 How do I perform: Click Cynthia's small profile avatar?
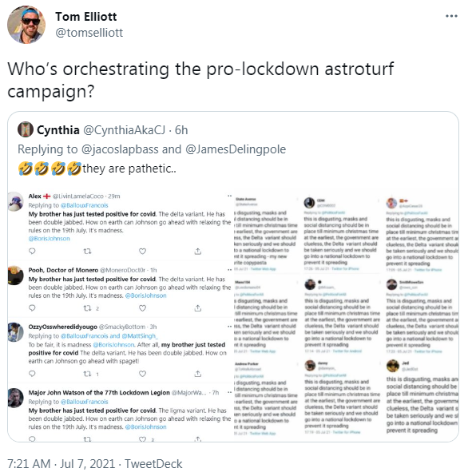pyautogui.click(x=26, y=129)
